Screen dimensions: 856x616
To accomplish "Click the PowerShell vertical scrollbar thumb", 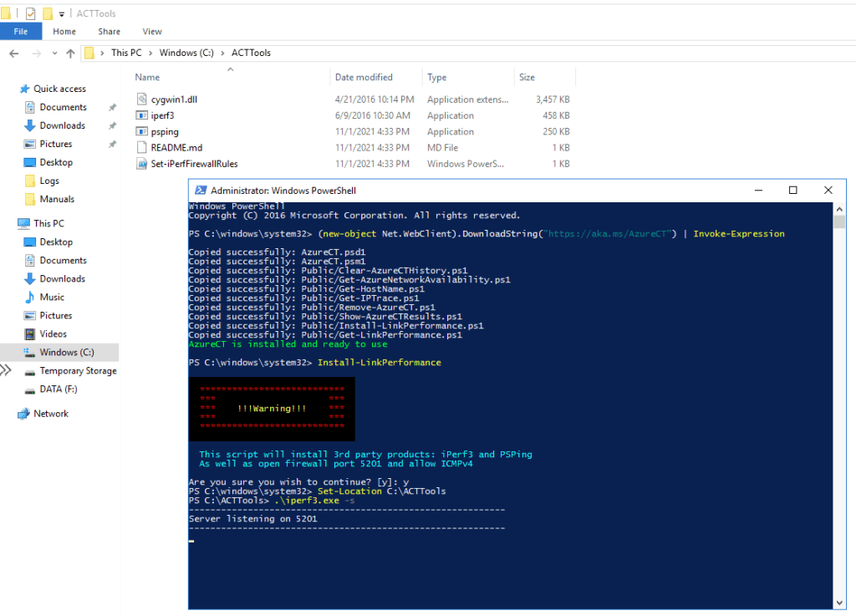I will coord(839,221).
